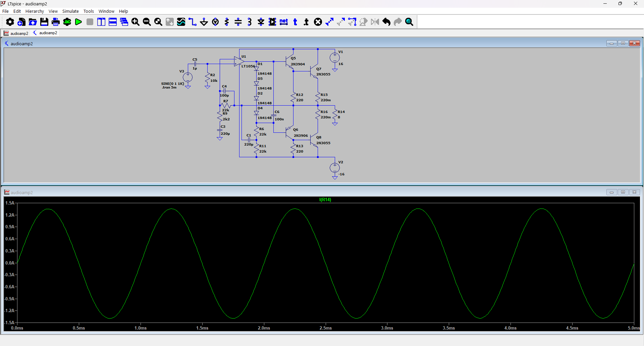644x346 pixels.
Task: Open the Help menu
Action: click(x=123, y=11)
